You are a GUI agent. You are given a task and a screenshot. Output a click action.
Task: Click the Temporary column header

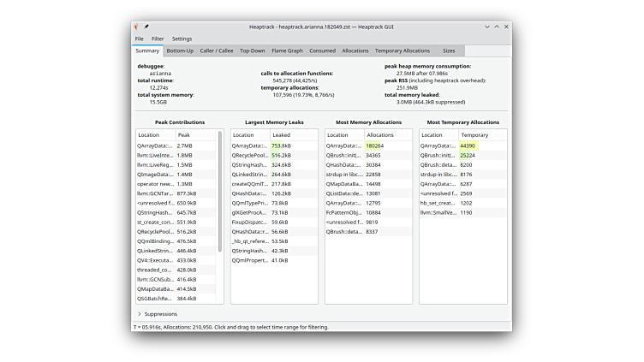point(481,135)
